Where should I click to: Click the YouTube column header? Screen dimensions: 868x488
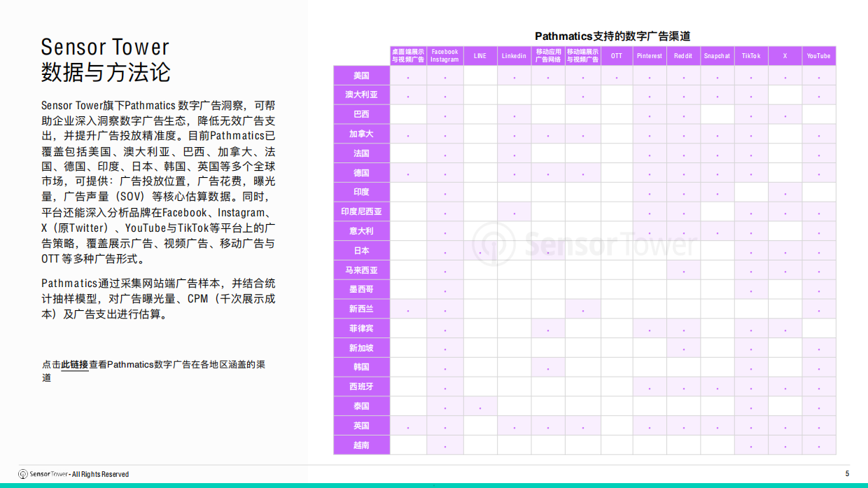pyautogui.click(x=818, y=56)
